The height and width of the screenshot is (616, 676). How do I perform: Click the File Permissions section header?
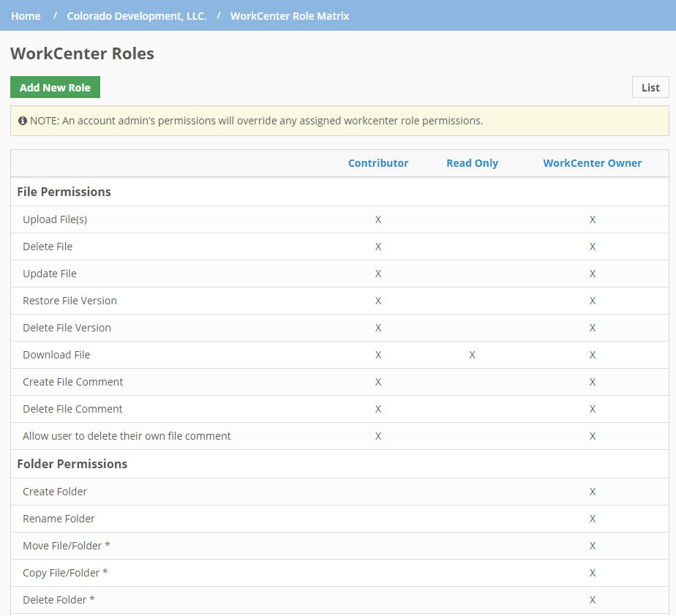(64, 192)
